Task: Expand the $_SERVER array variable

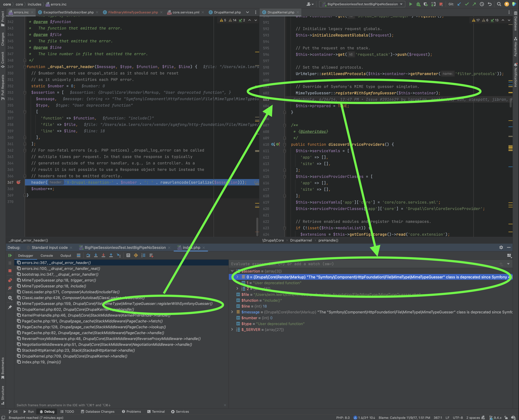Action: pyautogui.click(x=232, y=329)
